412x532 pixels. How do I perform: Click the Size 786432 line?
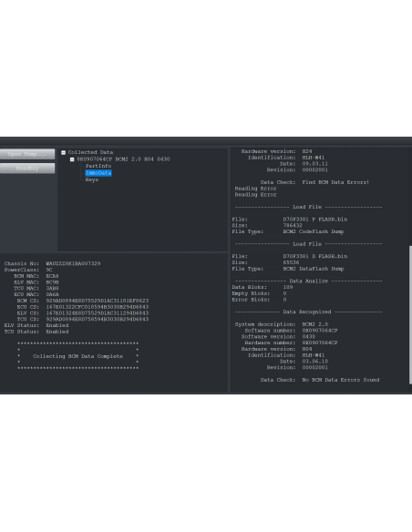click(x=267, y=226)
